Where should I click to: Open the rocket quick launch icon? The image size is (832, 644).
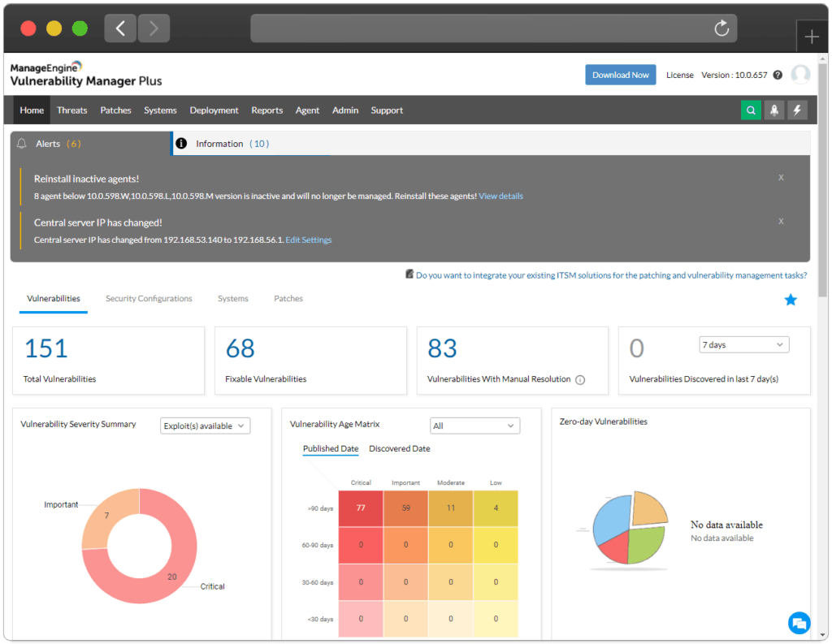pos(774,110)
